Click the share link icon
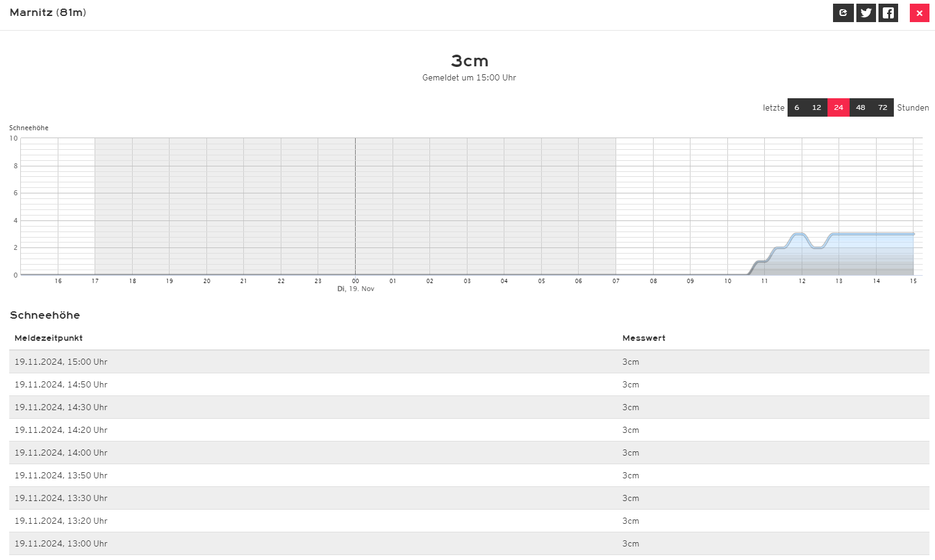 (843, 13)
